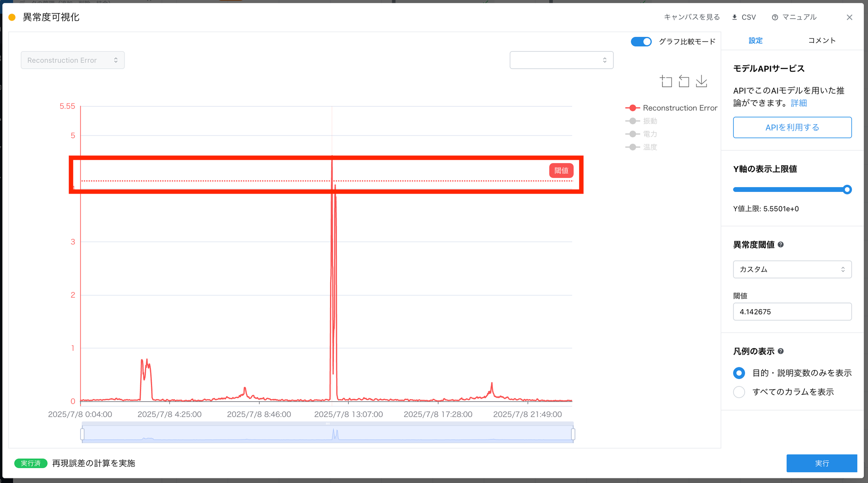Open the empty comparison graph dropdown
Viewport: 868px width, 483px height.
coord(561,60)
